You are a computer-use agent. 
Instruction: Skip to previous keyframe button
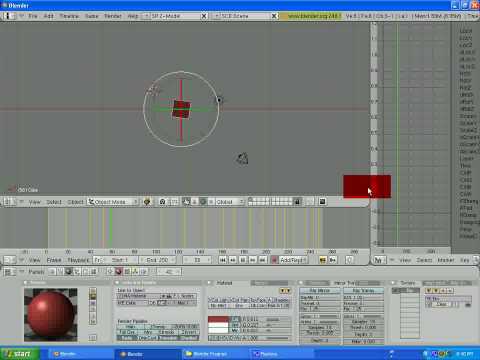tap(233, 260)
